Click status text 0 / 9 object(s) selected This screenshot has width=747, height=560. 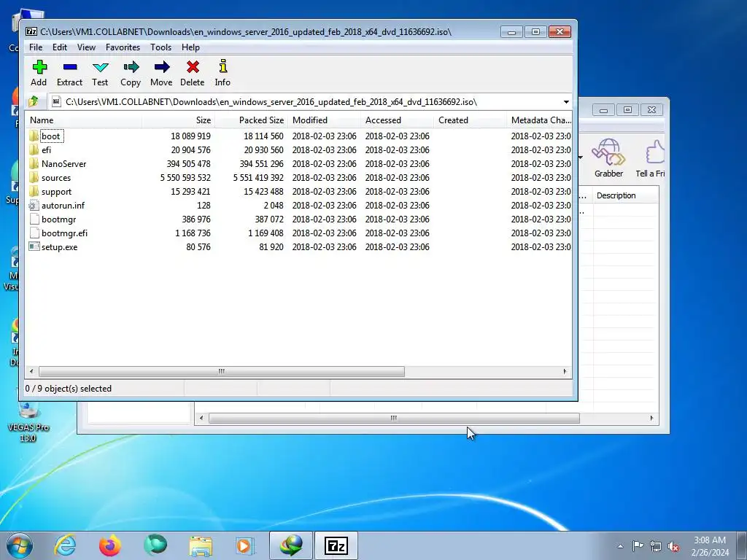coord(68,389)
